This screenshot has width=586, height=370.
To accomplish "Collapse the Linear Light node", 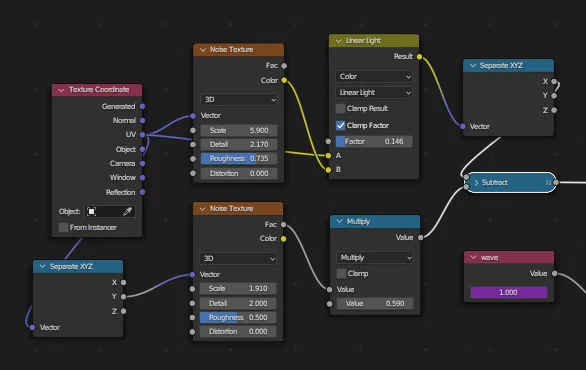I will click(339, 41).
